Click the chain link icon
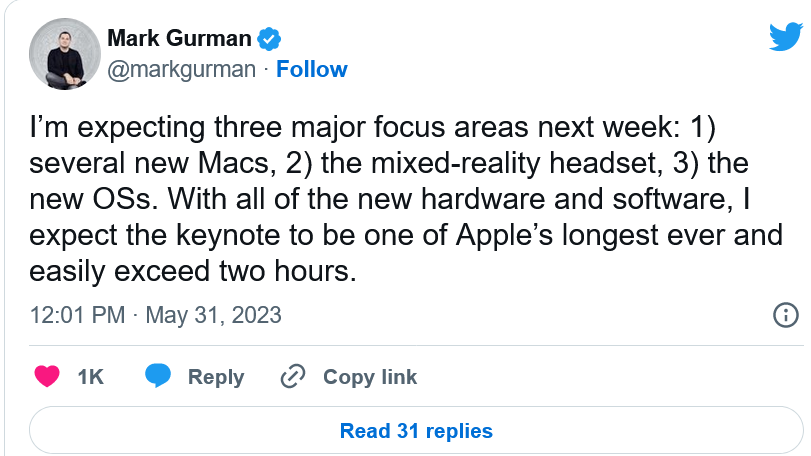This screenshot has width=811, height=456. [x=293, y=376]
